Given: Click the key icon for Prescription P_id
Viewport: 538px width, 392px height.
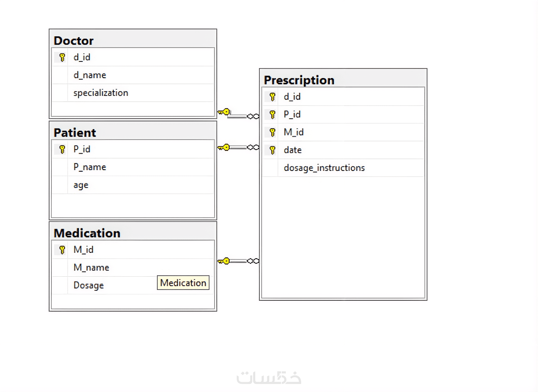Looking at the screenshot, I should coord(272,115).
